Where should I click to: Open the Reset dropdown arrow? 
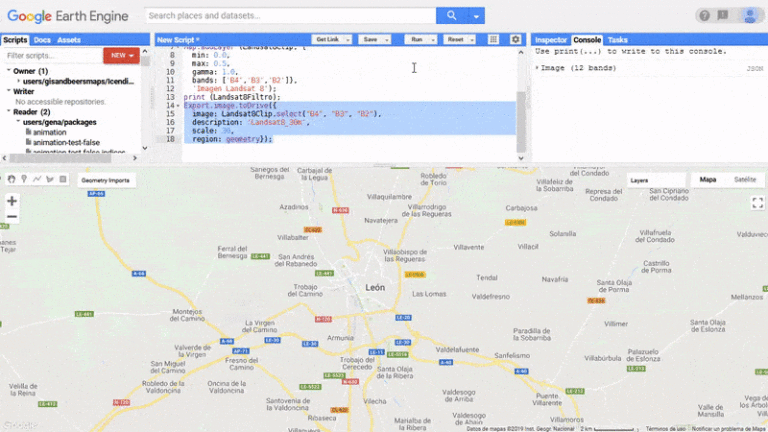472,40
